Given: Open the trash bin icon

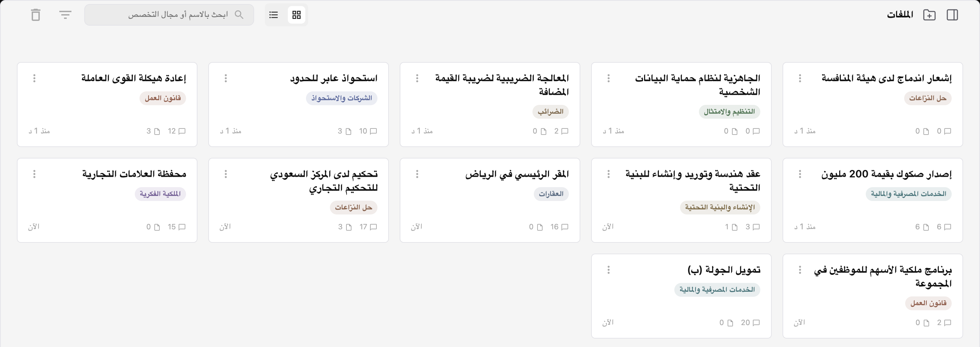Looking at the screenshot, I should point(36,15).
